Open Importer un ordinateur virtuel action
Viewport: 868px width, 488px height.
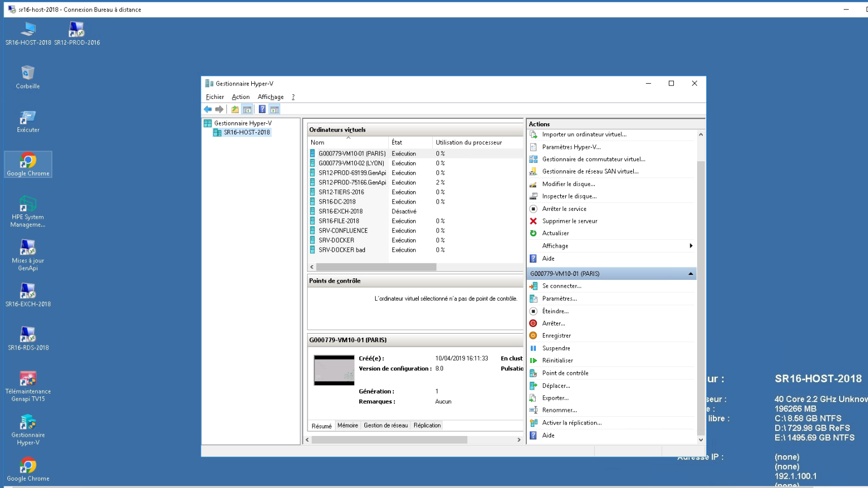tap(584, 135)
